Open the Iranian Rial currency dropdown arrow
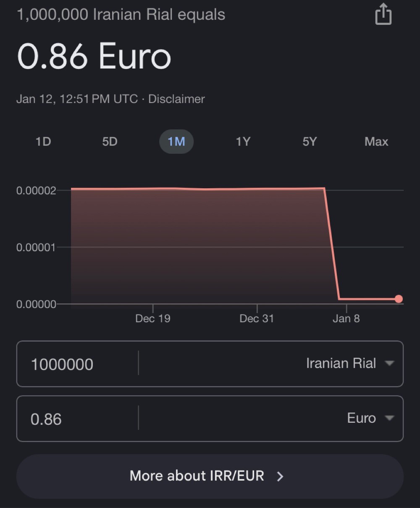Image resolution: width=420 pixels, height=508 pixels. pos(389,363)
